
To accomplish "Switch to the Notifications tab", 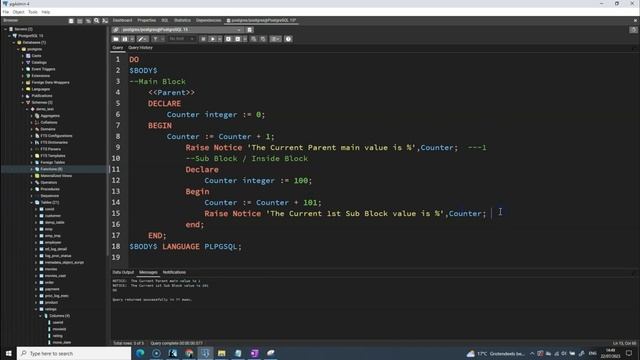I will point(174,272).
